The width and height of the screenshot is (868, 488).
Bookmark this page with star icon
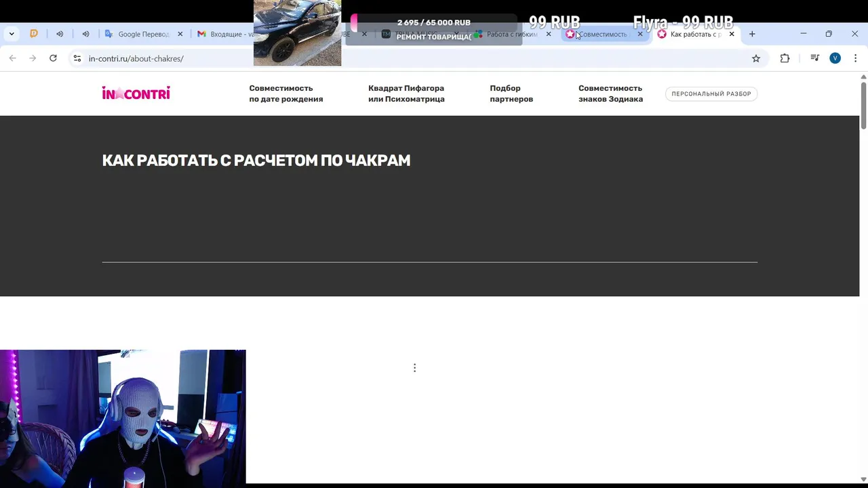(x=756, y=58)
